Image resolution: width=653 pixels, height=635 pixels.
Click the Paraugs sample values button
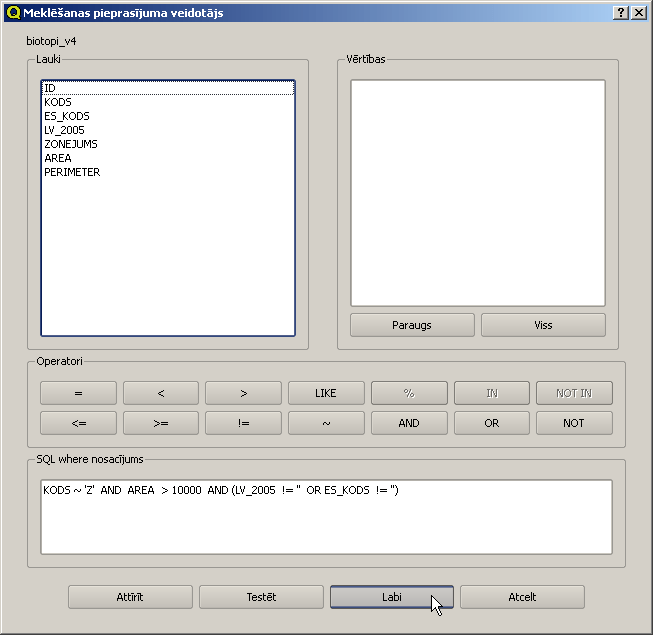(x=412, y=325)
